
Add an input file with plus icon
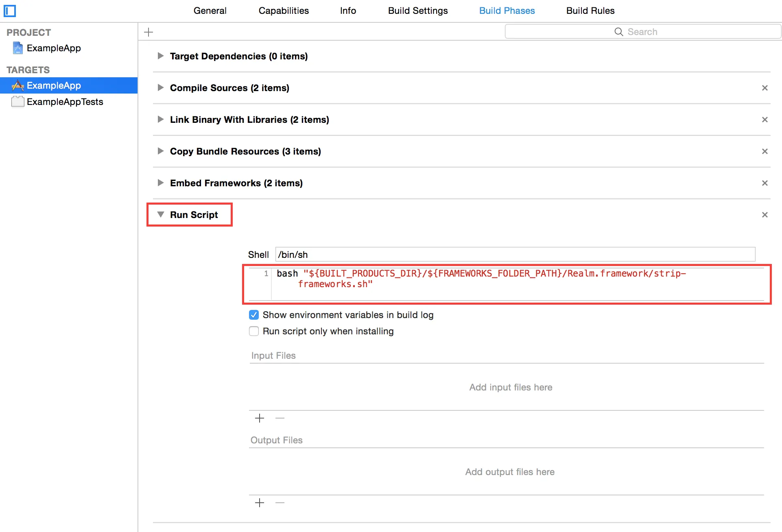click(x=260, y=418)
